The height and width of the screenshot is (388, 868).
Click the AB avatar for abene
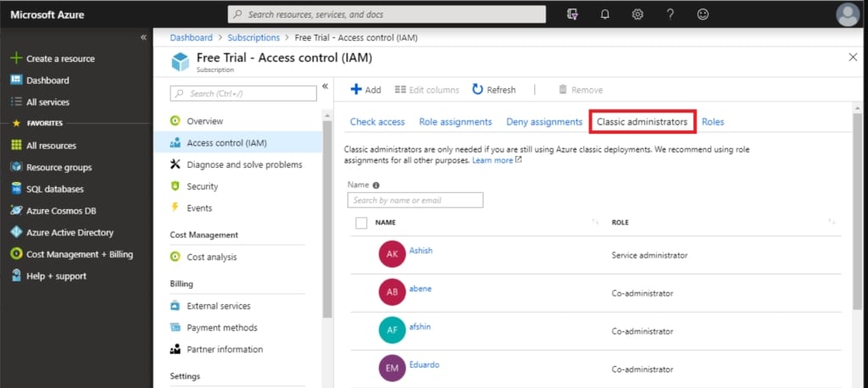[x=392, y=292]
